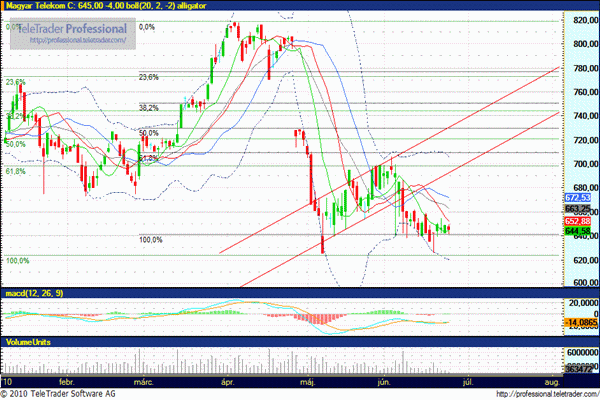Click the jún. month label on time axis
The height and width of the screenshot is (400, 600).
click(x=384, y=383)
